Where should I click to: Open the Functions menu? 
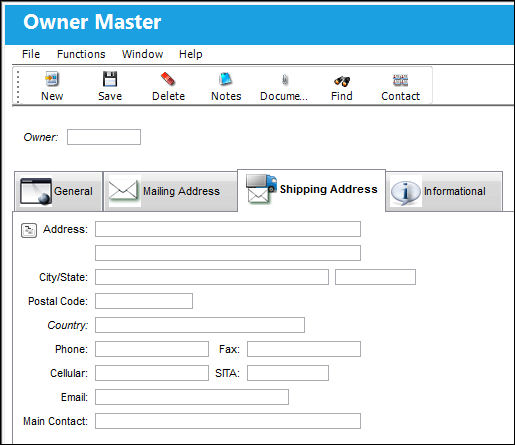[81, 54]
